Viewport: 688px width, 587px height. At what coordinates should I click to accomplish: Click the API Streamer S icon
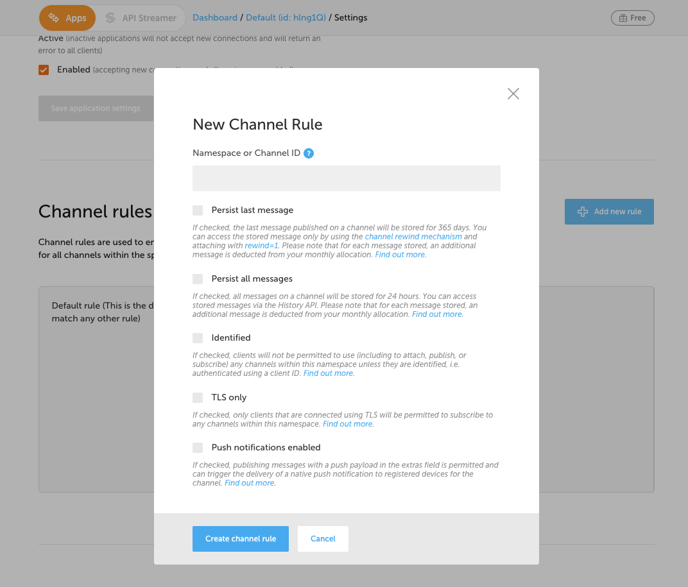(x=110, y=18)
